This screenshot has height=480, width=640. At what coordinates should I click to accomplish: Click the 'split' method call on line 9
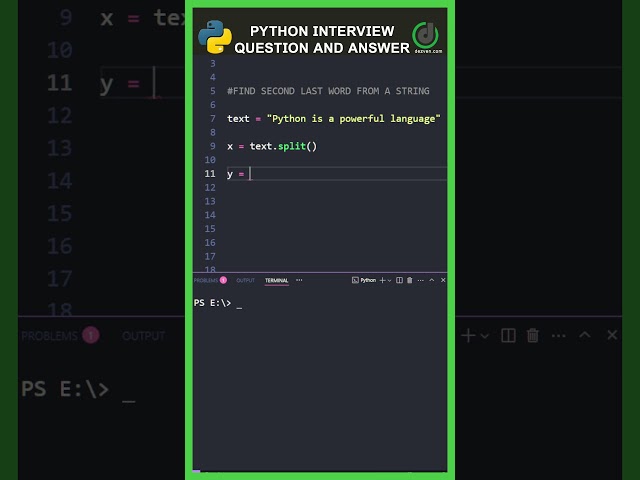pyautogui.click(x=292, y=146)
